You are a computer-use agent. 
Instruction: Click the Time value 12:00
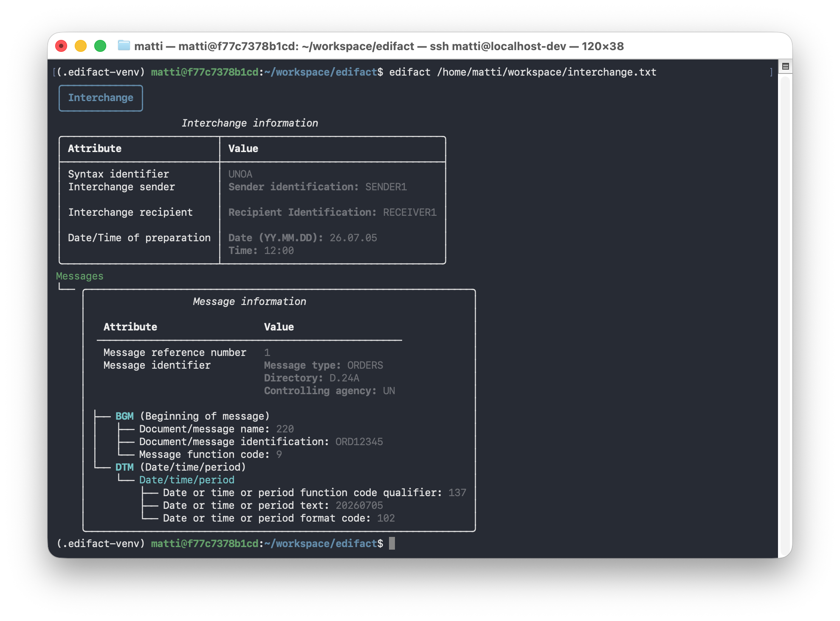coord(279,251)
